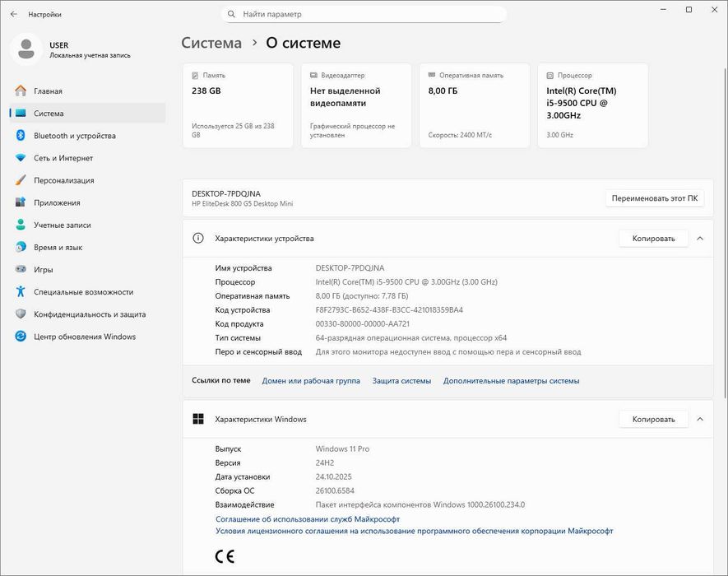
Task: Click the search magnifier icon
Action: 232,14
